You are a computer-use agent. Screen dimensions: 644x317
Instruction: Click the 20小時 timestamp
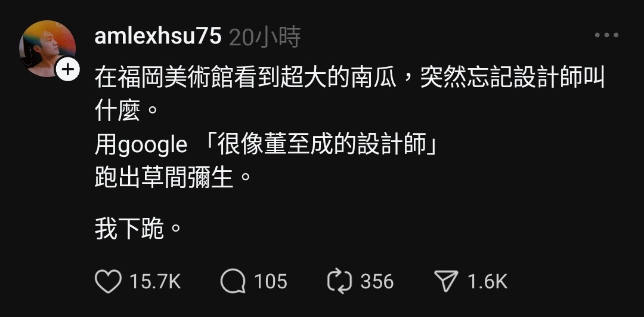tap(265, 37)
